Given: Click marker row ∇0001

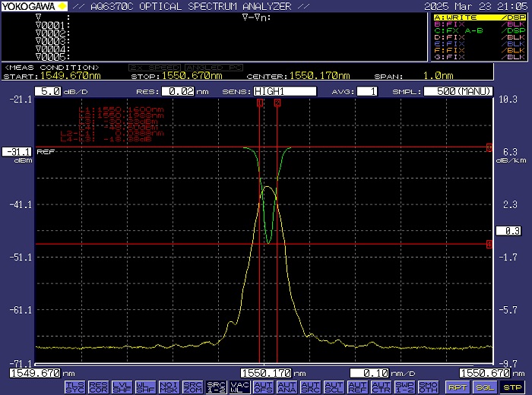Looking at the screenshot, I should [52, 25].
